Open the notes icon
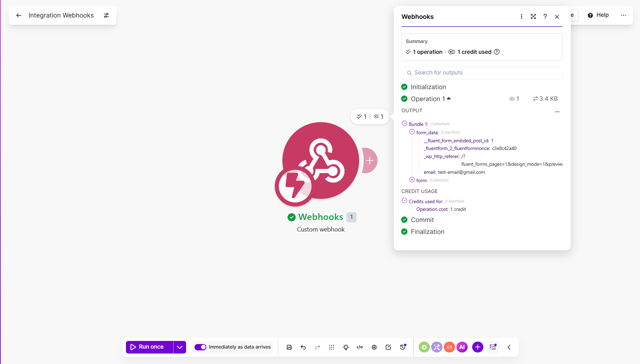Screen dimensions: 640x364 coord(388,347)
